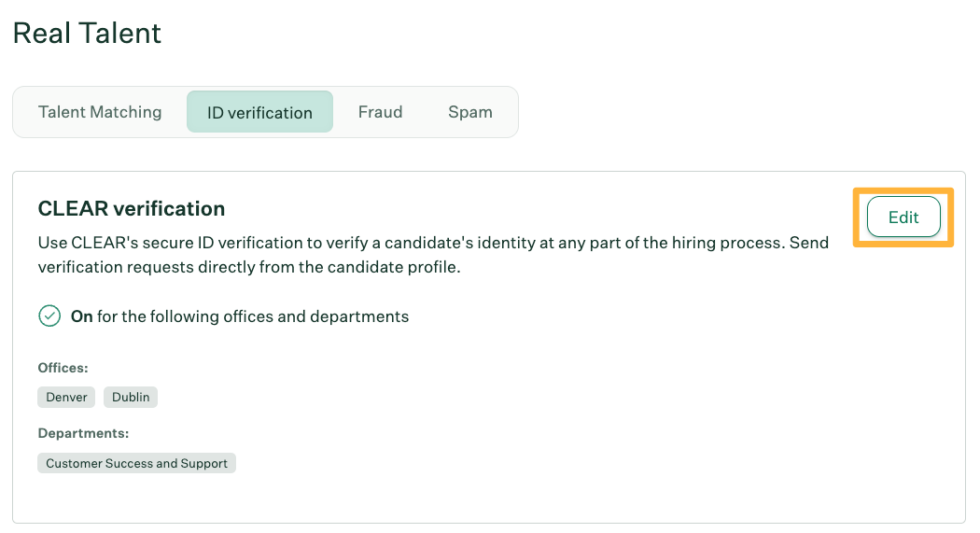Click the CLEAR secure ID verification description
980x533 pixels.
tap(433, 255)
